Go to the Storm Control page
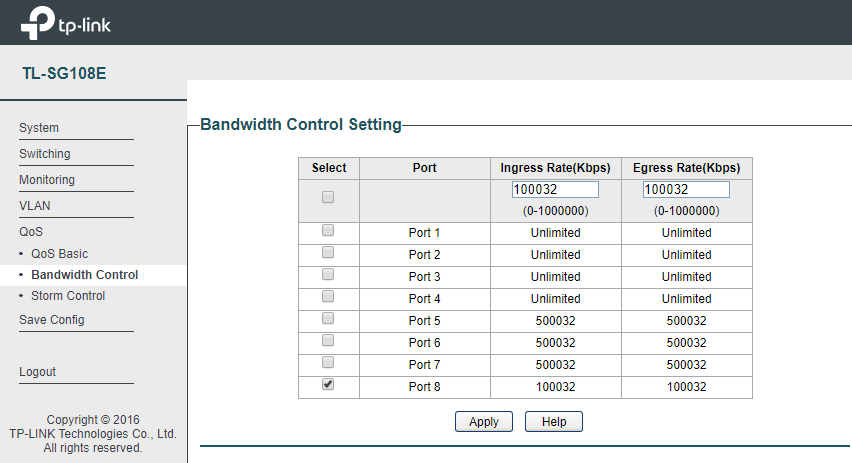The width and height of the screenshot is (852, 463). [68, 296]
